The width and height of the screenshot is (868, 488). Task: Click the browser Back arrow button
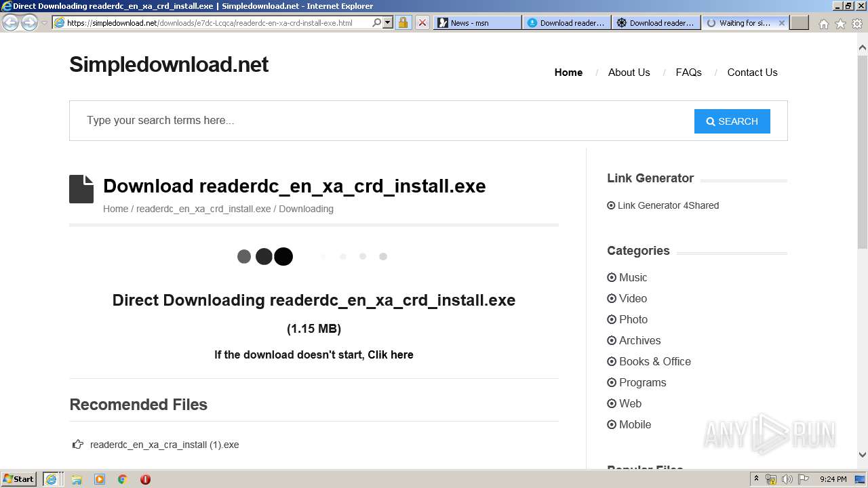[10, 22]
